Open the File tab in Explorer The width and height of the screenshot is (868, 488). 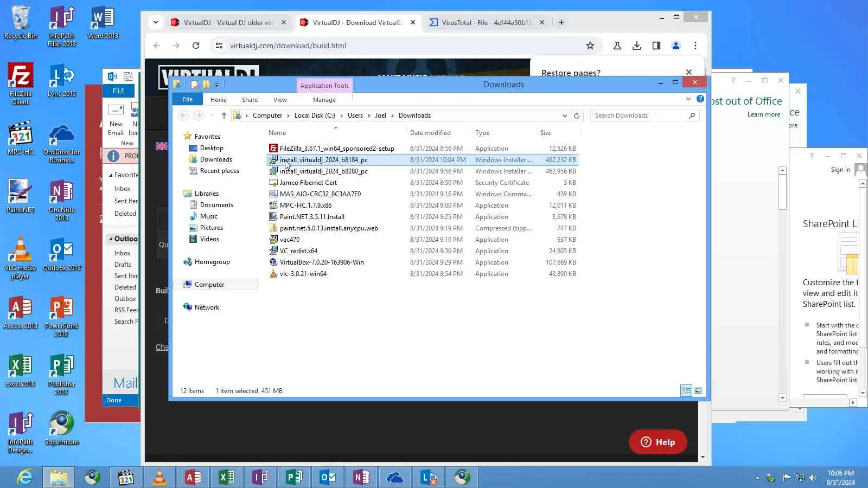(x=188, y=100)
